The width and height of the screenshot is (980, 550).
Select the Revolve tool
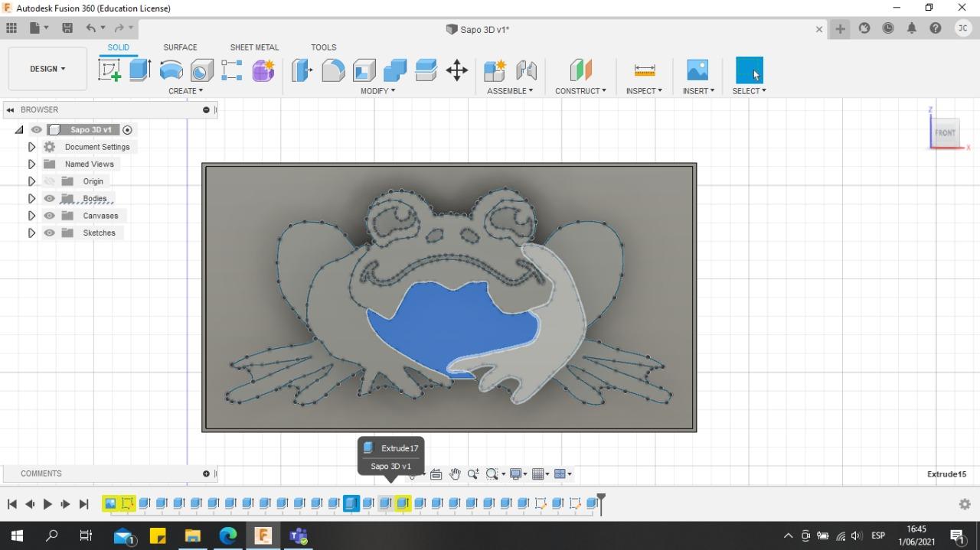pos(171,70)
